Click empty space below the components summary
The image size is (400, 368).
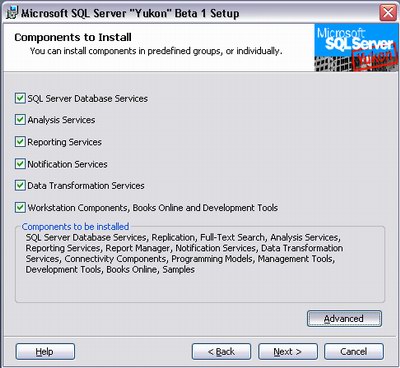(200, 288)
